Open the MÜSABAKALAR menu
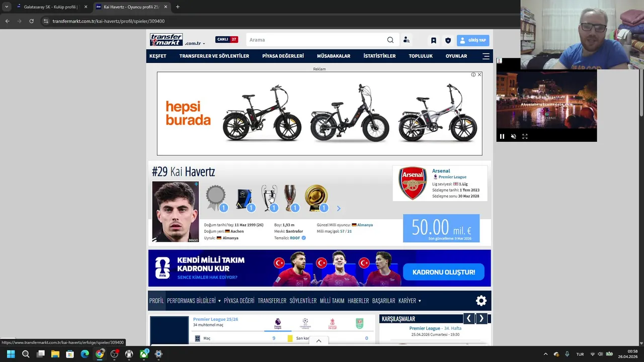Screen dimensions: 644x362 333,56
